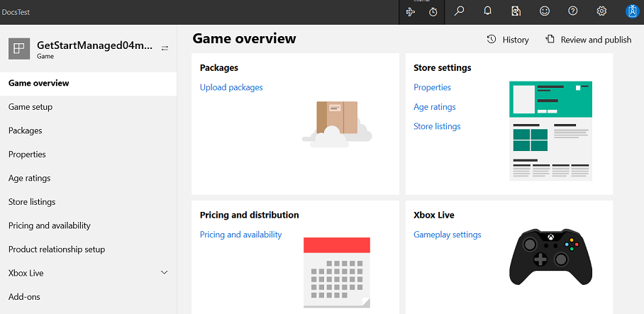Click the store listing layout illustration

pyautogui.click(x=551, y=131)
